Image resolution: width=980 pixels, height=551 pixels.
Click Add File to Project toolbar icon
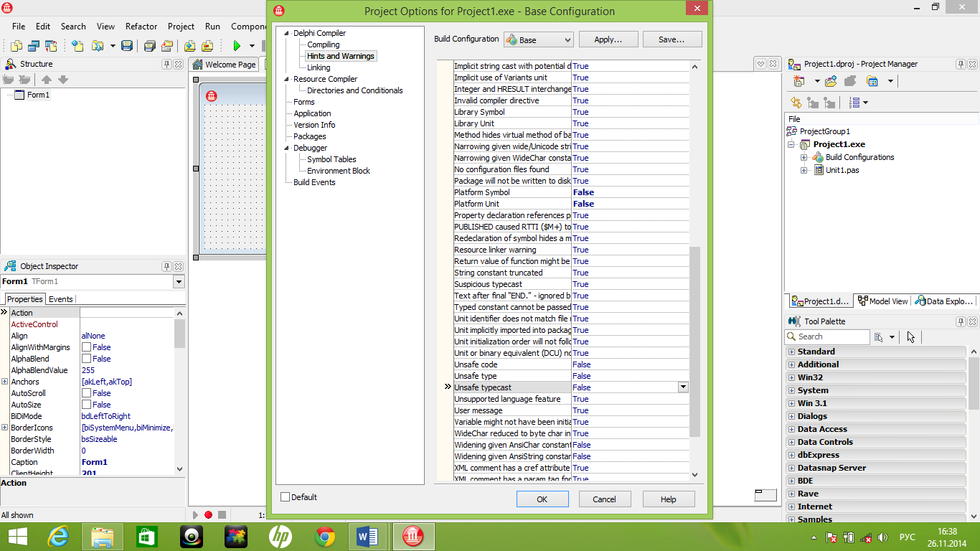[x=190, y=46]
